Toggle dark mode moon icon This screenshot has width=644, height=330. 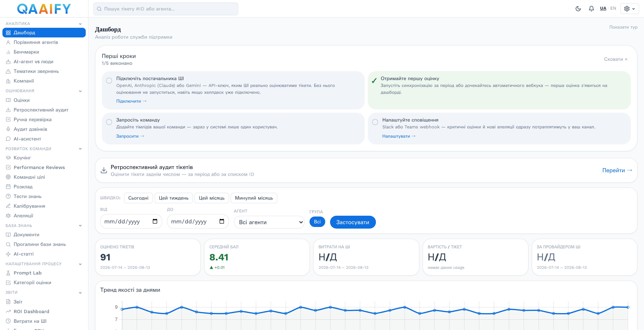(578, 9)
